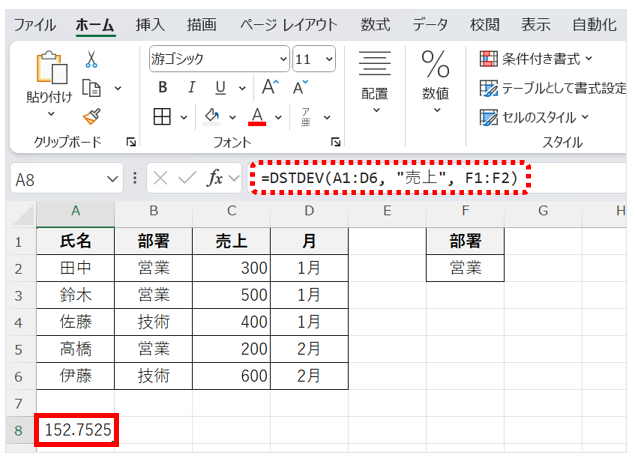Click the red Font Color A swatch
The image size is (635, 462).
(x=257, y=117)
